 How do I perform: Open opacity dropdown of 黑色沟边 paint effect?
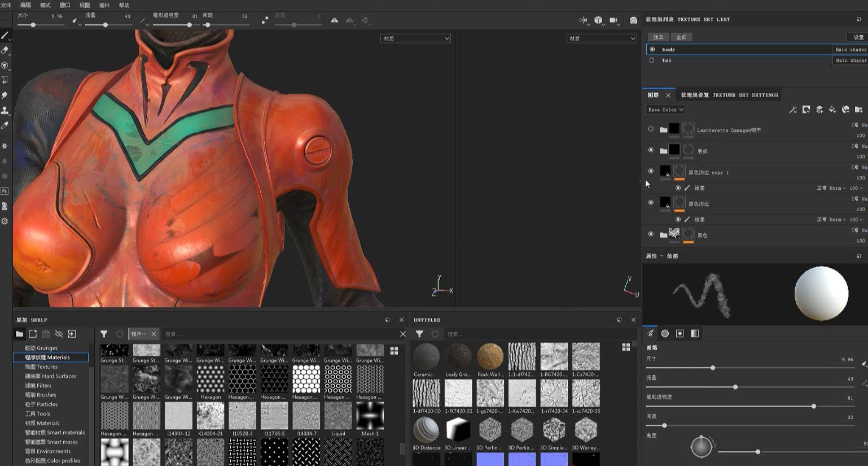[856, 219]
